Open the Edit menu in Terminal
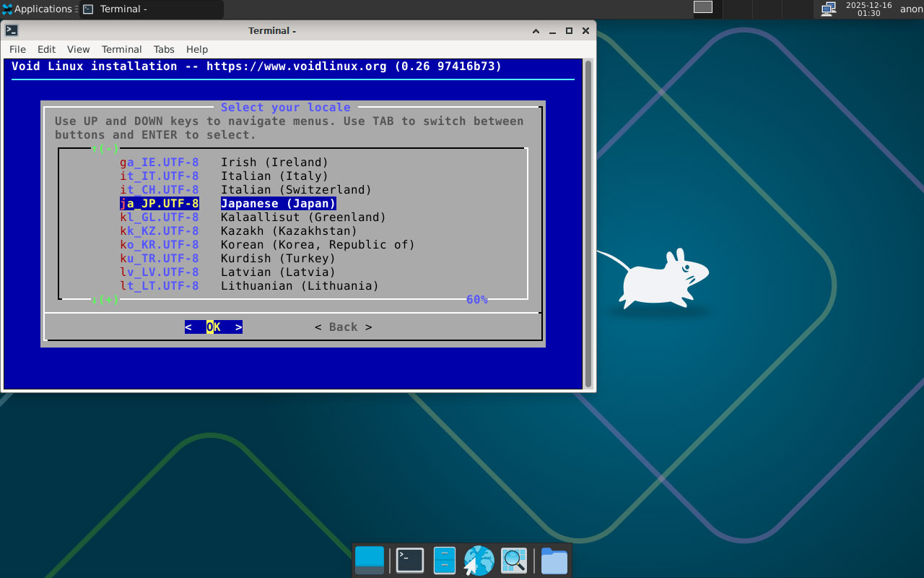Viewport: 924px width, 578px height. (46, 49)
